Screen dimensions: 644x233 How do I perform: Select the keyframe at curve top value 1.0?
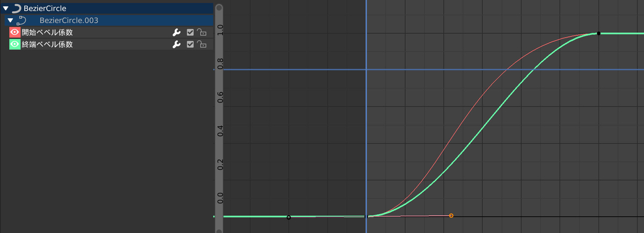pos(598,33)
